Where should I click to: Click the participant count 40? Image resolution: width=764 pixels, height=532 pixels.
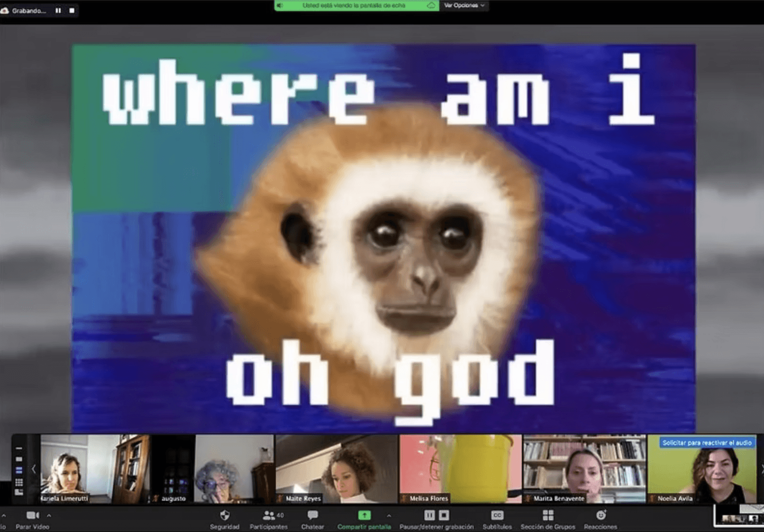[x=280, y=515]
